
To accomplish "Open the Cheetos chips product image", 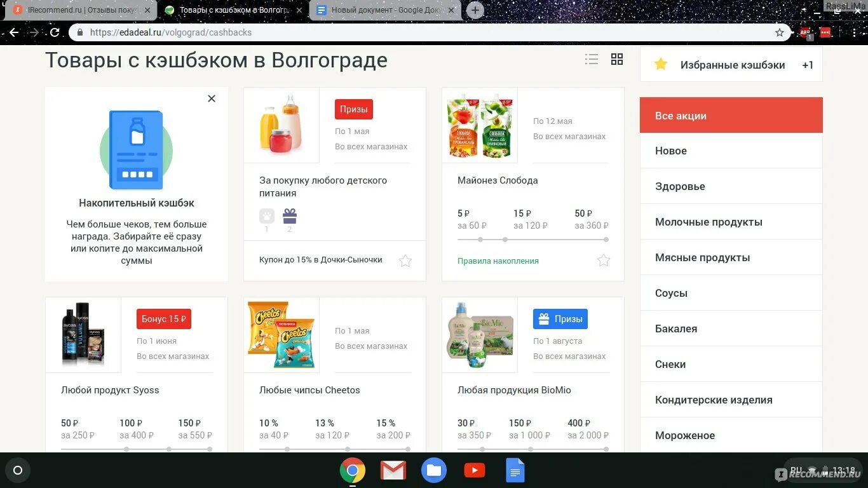I will pyautogui.click(x=281, y=335).
